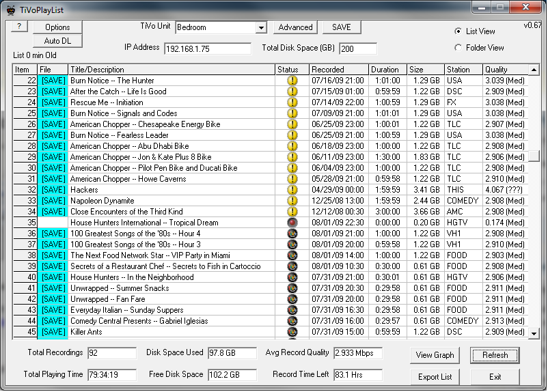Sort by the Station column header

point(463,70)
